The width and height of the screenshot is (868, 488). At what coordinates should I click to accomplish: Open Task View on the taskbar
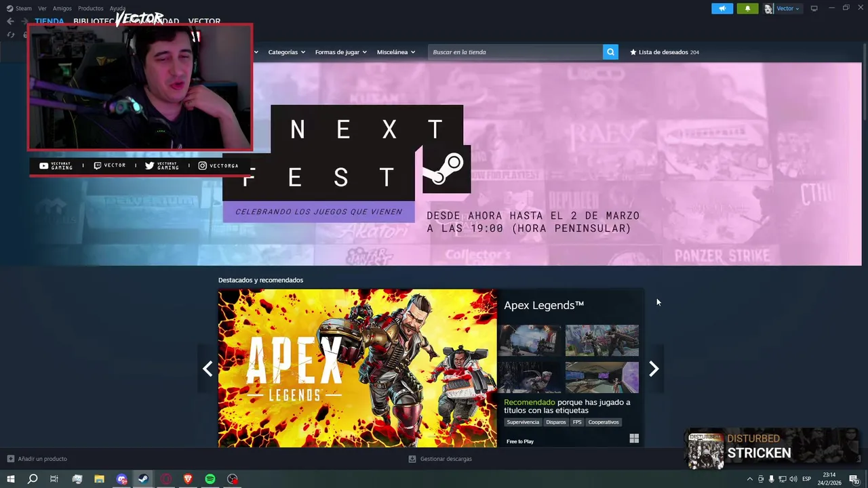click(x=54, y=479)
